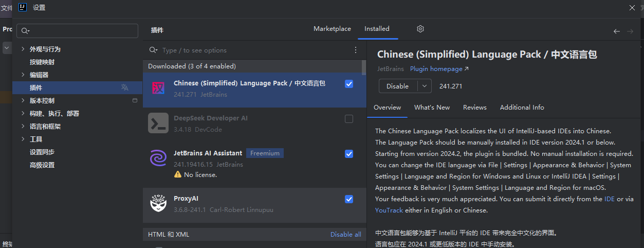Click Disable all for HTML 和 XML
Screen dimensions: 644x248
coord(345,235)
